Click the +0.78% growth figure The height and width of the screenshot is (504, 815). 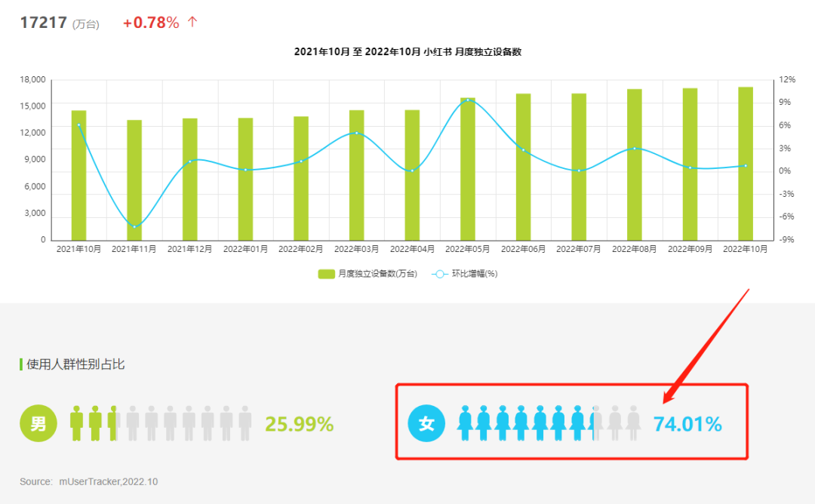coord(151,23)
